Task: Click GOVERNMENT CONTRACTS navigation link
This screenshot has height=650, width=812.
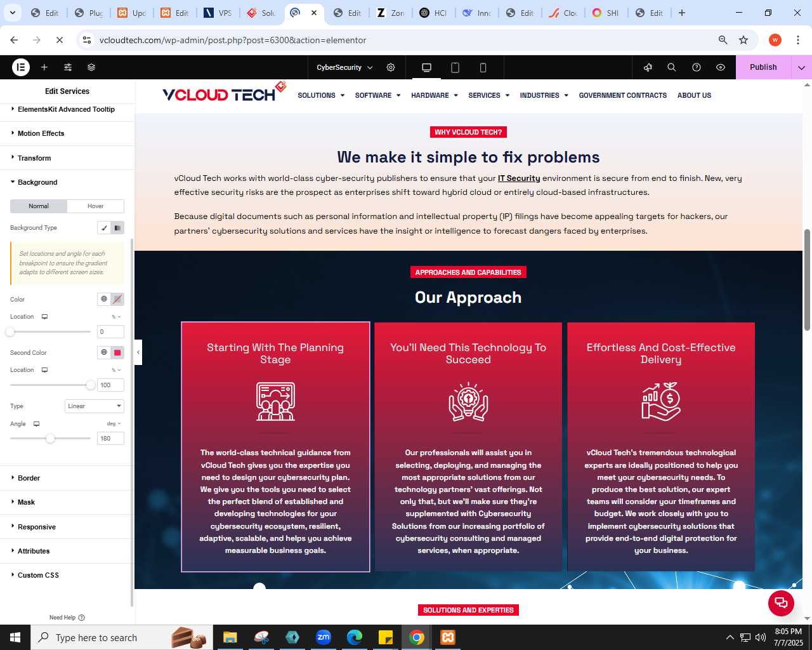Action: click(x=622, y=95)
